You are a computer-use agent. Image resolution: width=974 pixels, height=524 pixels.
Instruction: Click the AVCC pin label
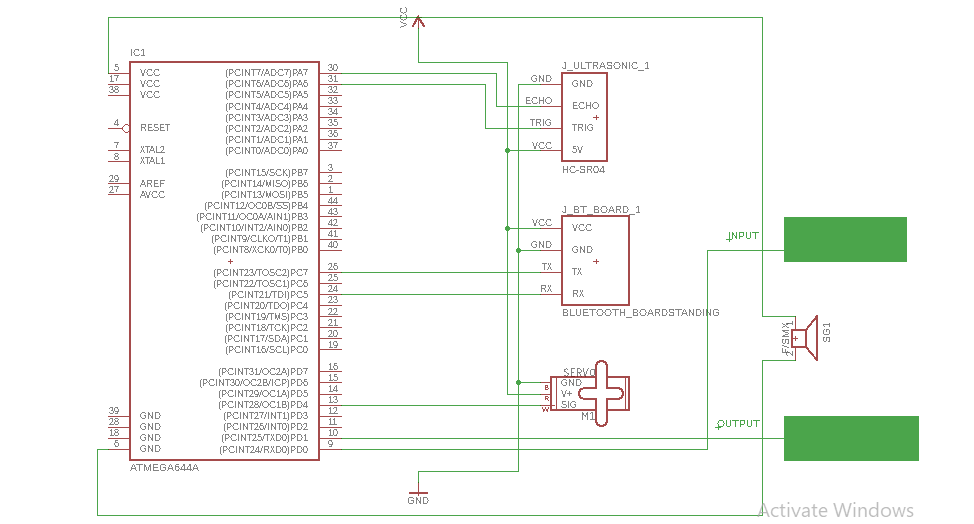[x=152, y=195]
